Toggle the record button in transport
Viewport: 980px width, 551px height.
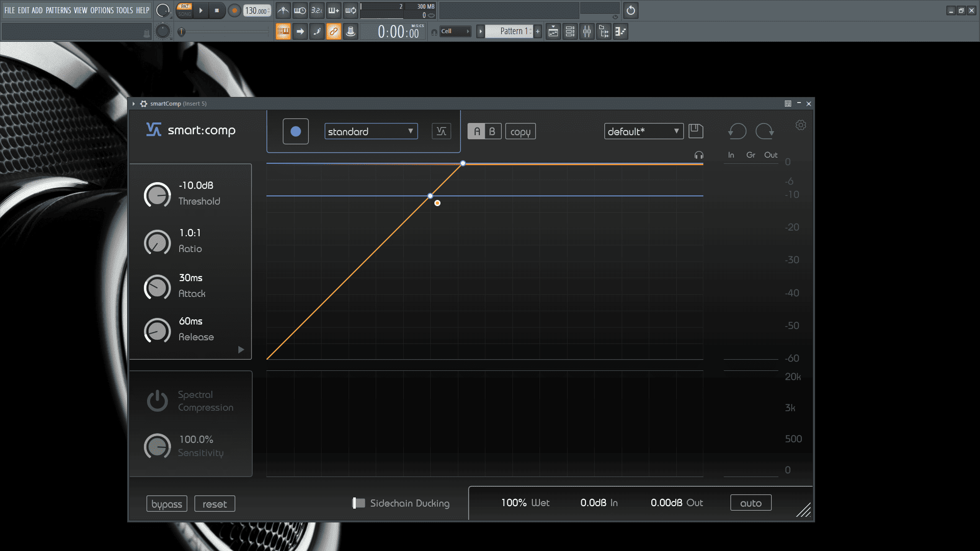[x=234, y=10]
